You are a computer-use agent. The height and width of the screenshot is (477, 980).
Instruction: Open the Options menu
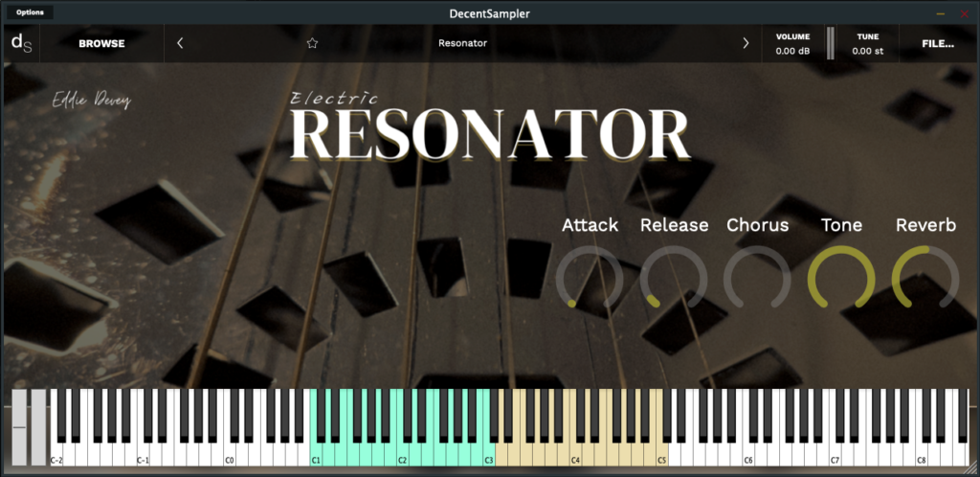tap(30, 12)
